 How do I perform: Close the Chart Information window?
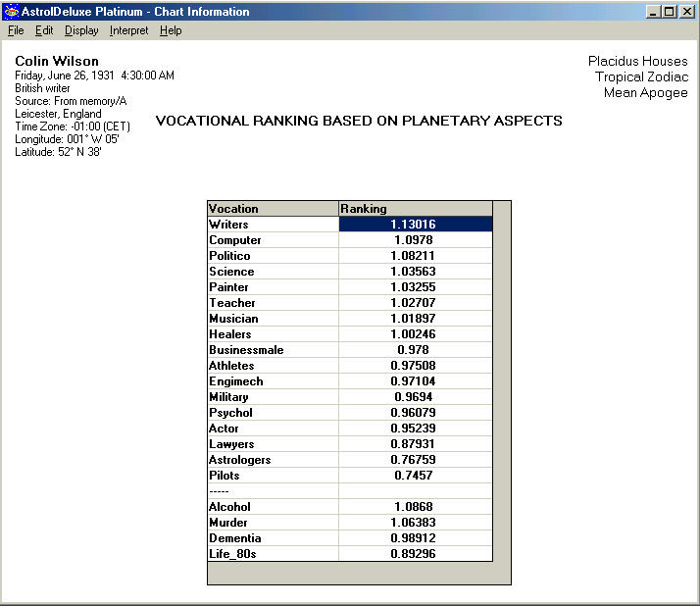[x=686, y=12]
